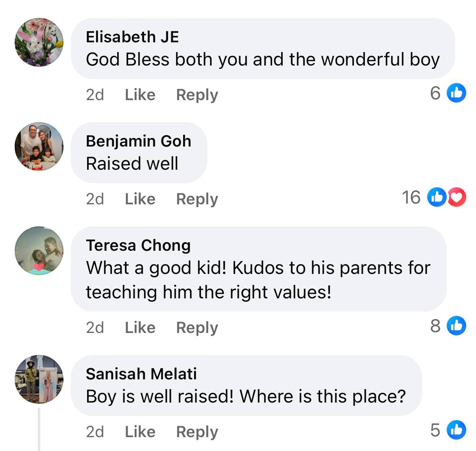Open Teresa Chong's profile picture

[39, 251]
